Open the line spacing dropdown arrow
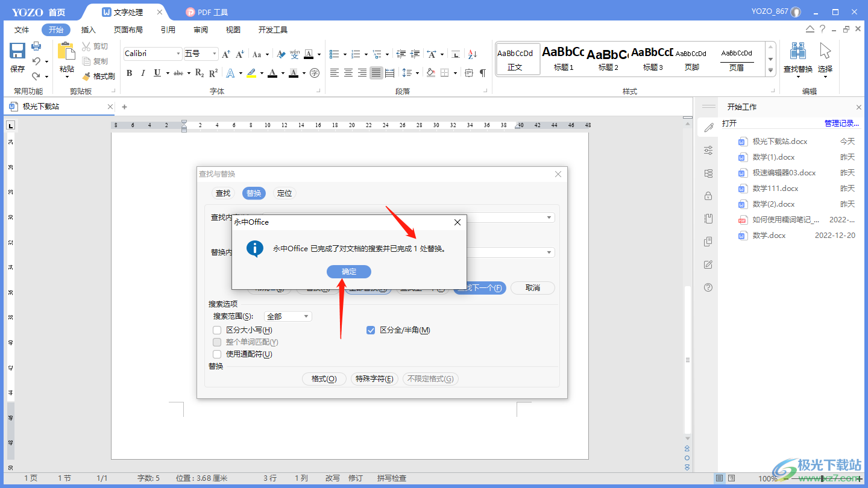The image size is (868, 488). (x=417, y=73)
